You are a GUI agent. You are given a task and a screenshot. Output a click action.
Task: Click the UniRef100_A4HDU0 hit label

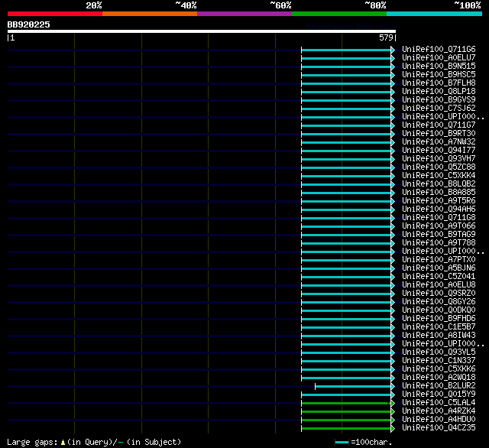pyautogui.click(x=439, y=420)
